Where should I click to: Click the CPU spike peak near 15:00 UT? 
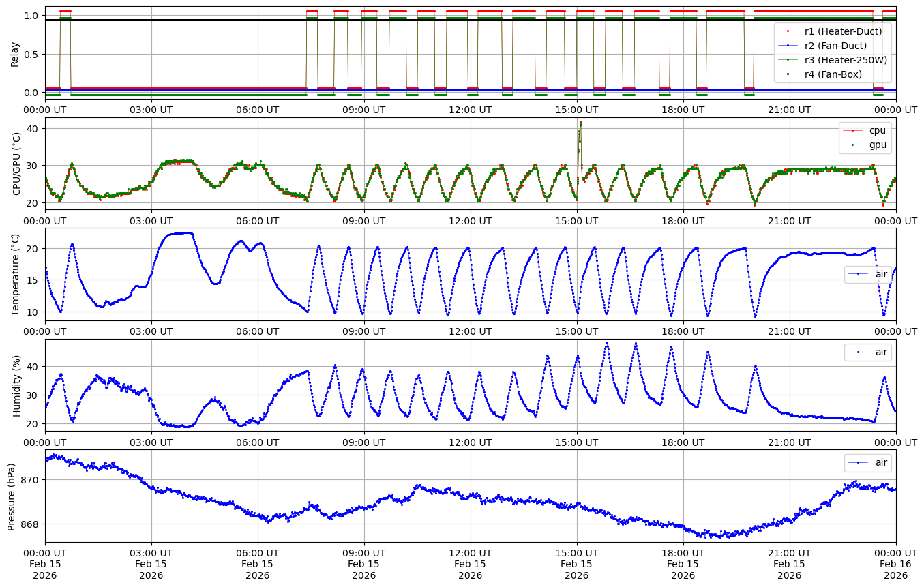[x=581, y=122]
